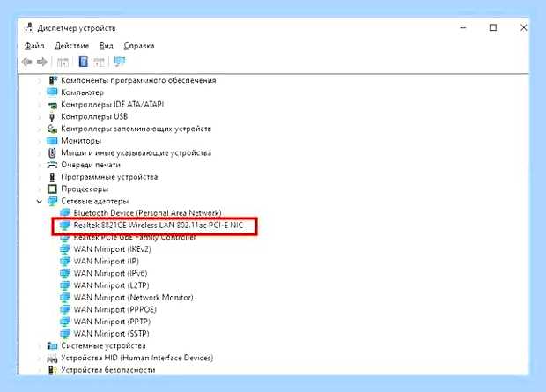
Task: Open the Файл menu
Action: point(34,46)
